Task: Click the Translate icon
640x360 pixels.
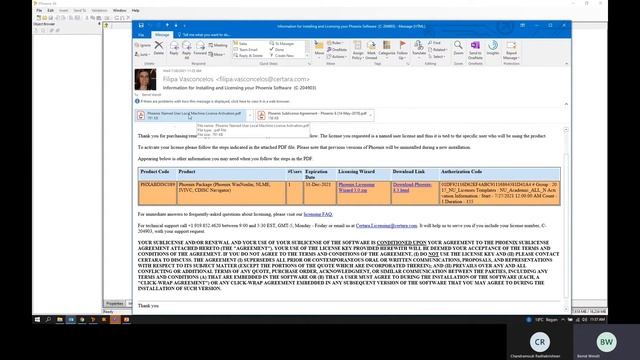Action: click(419, 50)
